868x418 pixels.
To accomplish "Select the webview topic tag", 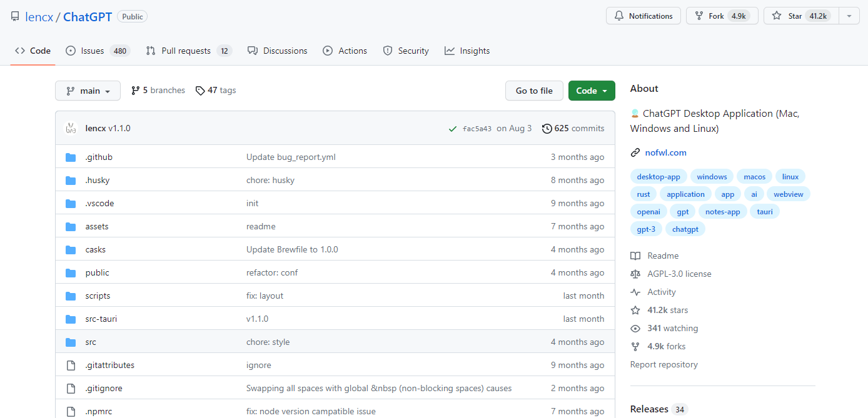I will tap(788, 194).
